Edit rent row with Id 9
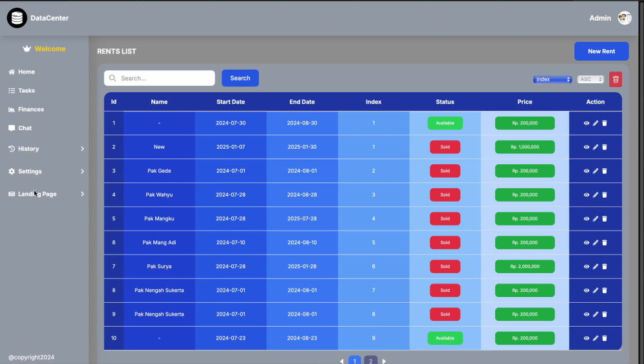The image size is (644, 364). point(596,314)
